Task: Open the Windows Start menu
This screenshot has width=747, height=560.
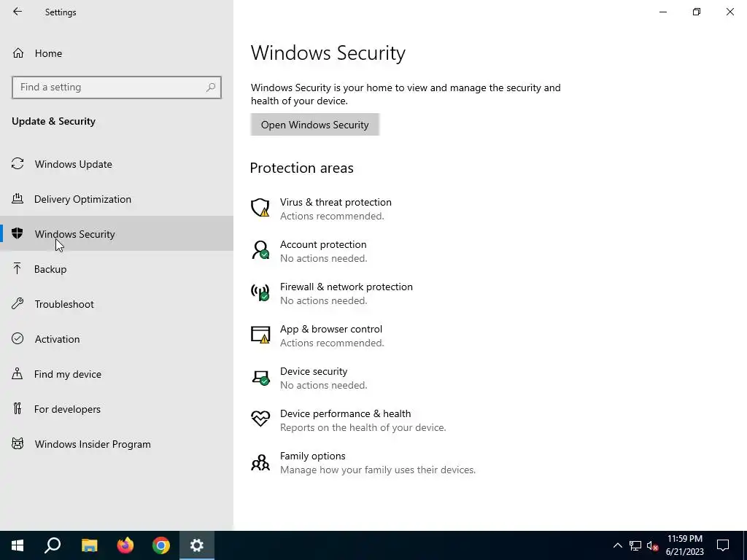Action: tap(18, 545)
